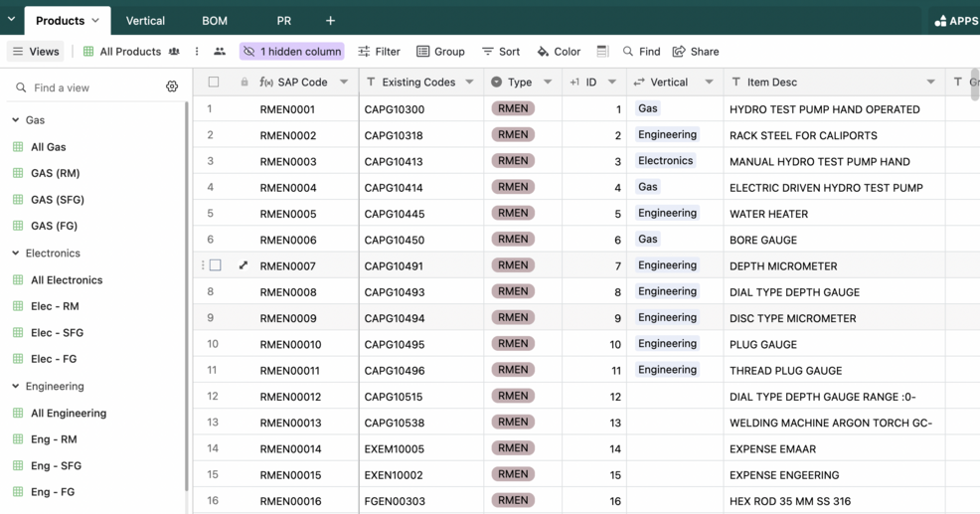Switch to the PR table tab

(x=284, y=20)
